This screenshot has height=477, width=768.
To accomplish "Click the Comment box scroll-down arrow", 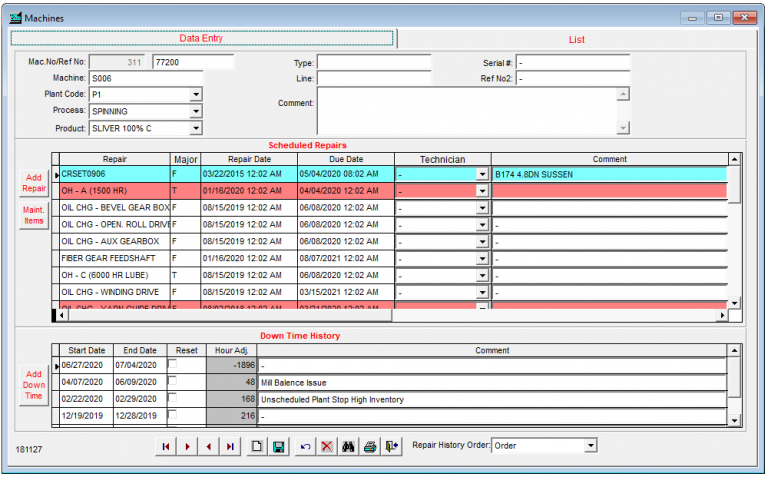I will coord(623,128).
